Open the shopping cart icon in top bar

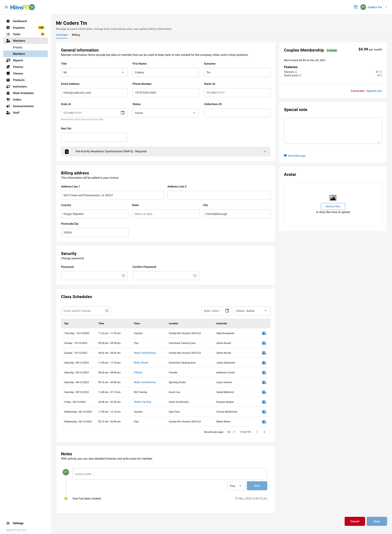pos(355,7)
